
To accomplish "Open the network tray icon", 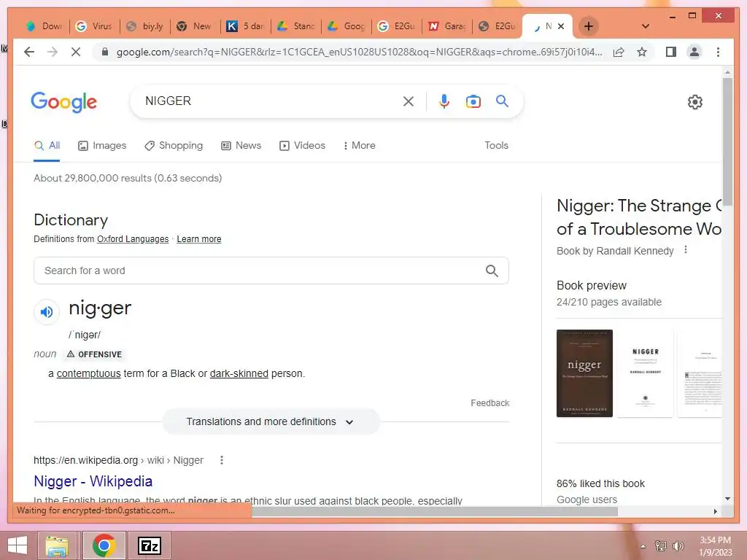I will coord(660,545).
